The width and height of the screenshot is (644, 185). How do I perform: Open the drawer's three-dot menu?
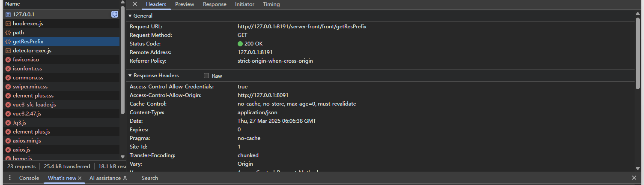[10, 178]
